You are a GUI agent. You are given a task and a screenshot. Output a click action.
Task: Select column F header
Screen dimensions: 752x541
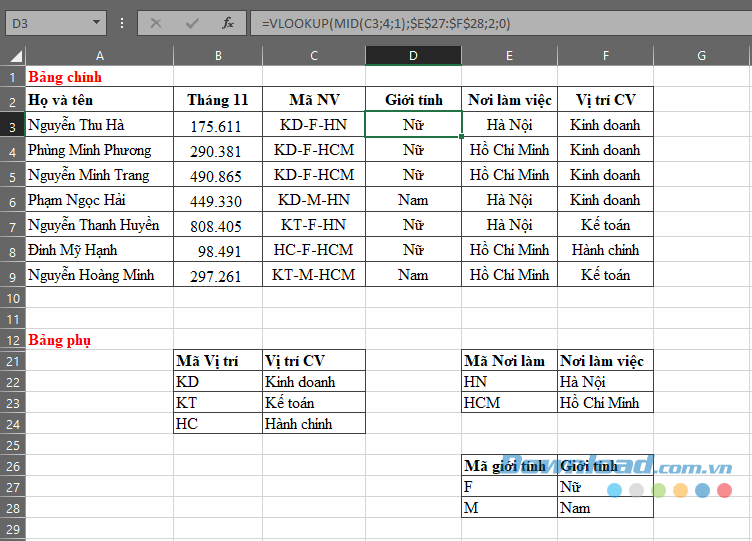click(x=605, y=56)
